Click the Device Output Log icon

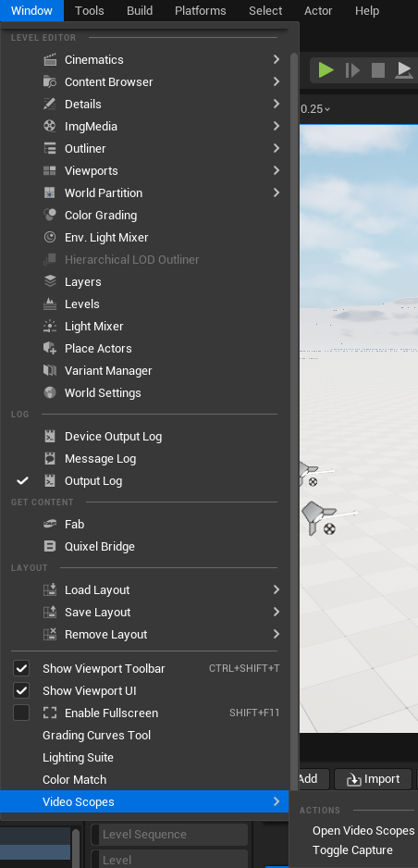(x=50, y=436)
